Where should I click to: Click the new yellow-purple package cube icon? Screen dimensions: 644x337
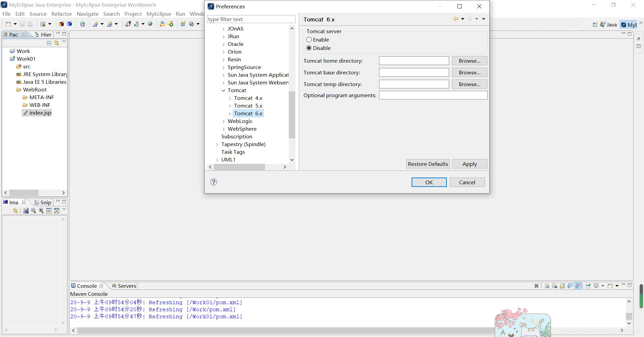[x=61, y=24]
